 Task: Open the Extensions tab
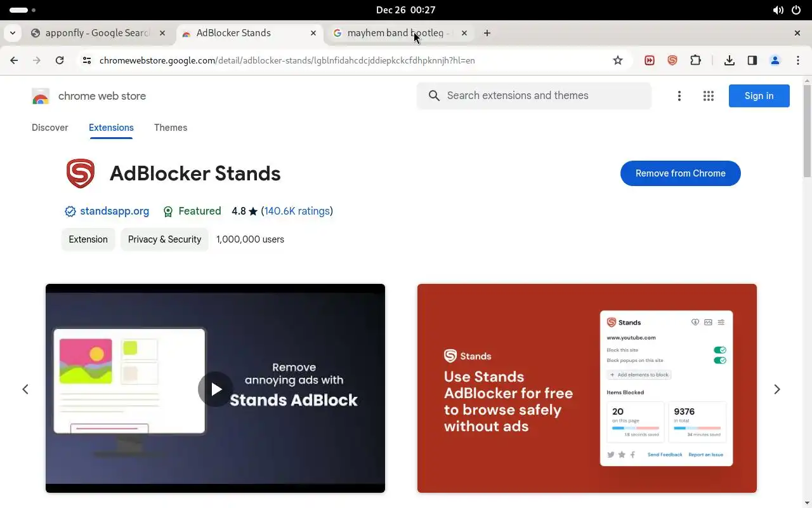(111, 128)
